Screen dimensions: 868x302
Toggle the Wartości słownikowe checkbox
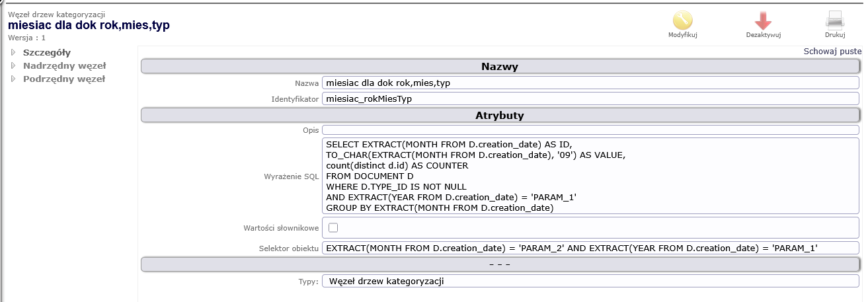[x=333, y=228]
